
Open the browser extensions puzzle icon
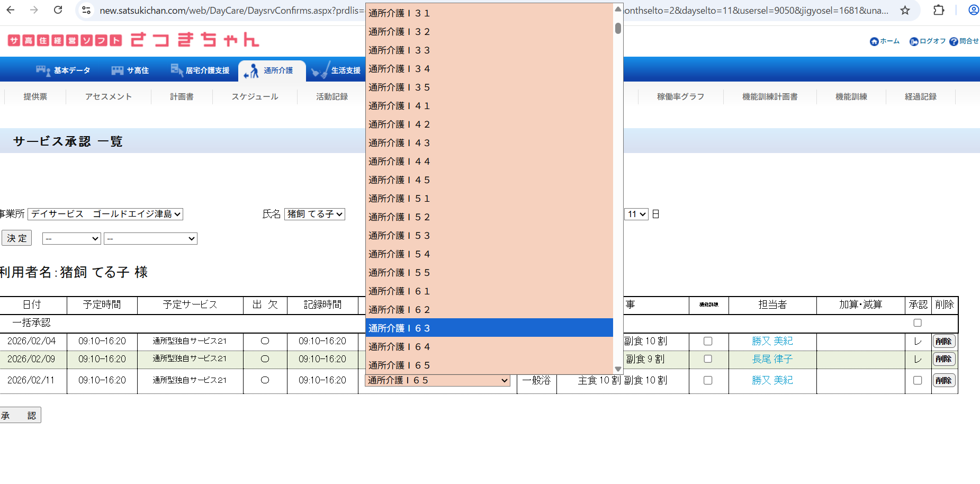click(x=939, y=10)
